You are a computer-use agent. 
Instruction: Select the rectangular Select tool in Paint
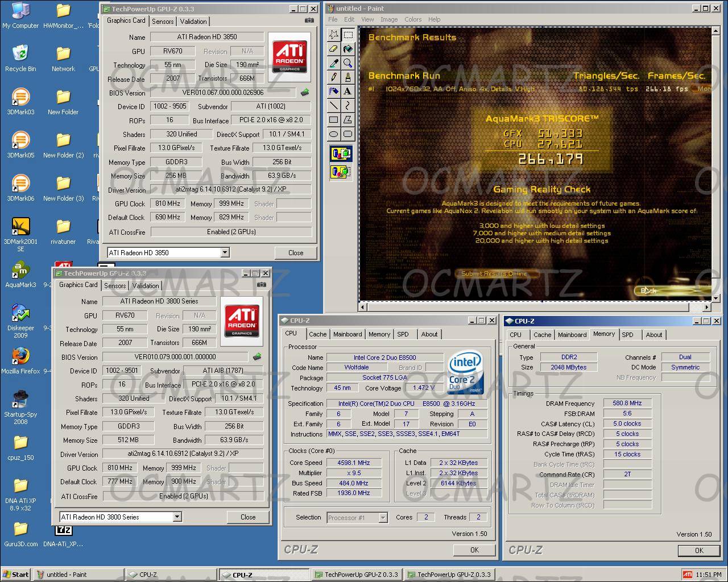tap(348, 35)
